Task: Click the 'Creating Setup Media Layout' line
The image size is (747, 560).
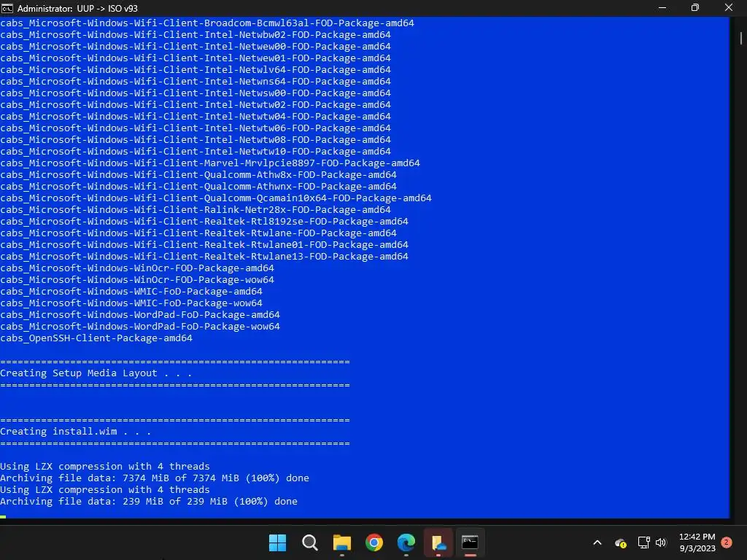Action: tap(96, 373)
